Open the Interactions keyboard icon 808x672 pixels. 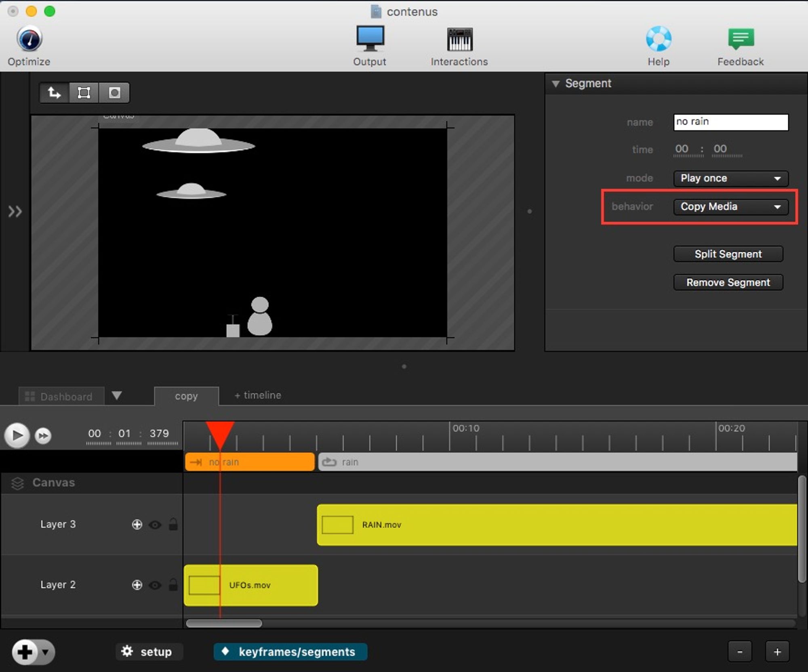pos(459,40)
